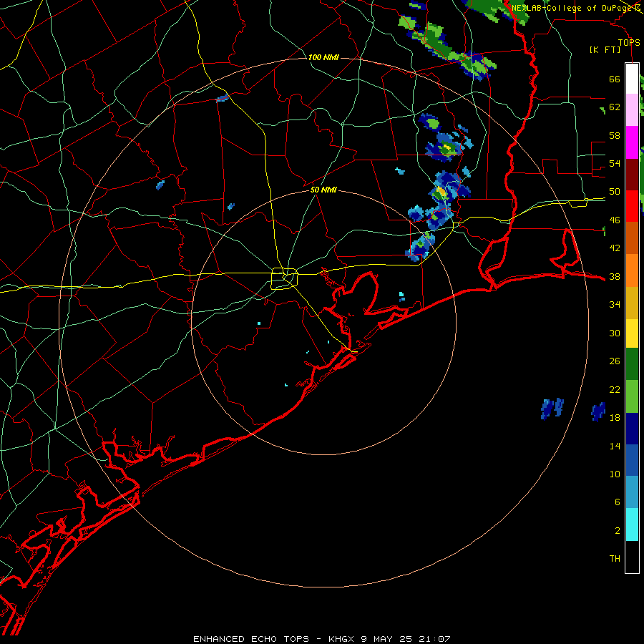The height and width of the screenshot is (644, 644).
Task: Click the 58 legend value
Action: (615, 135)
